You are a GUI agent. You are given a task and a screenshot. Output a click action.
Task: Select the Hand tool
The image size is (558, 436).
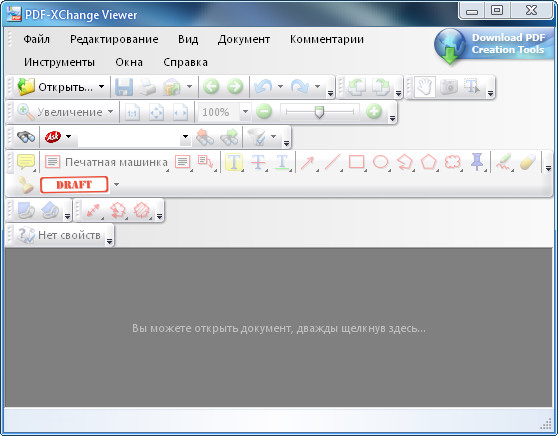425,87
